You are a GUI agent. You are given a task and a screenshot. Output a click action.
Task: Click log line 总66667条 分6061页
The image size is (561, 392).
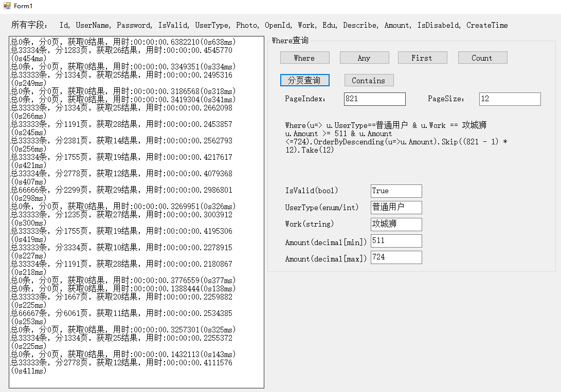coord(121,318)
